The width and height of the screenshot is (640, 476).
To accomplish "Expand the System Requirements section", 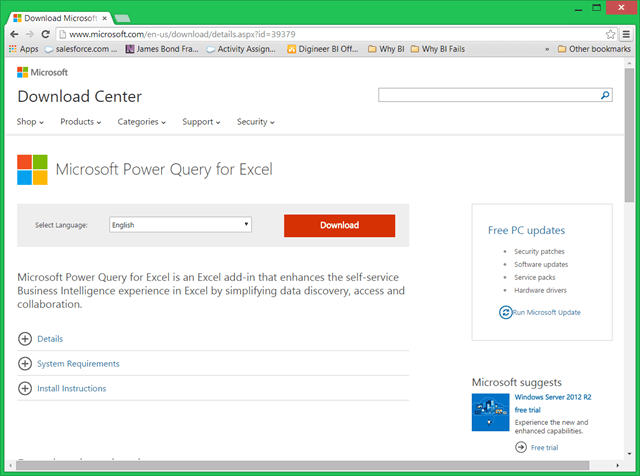I will [x=25, y=364].
